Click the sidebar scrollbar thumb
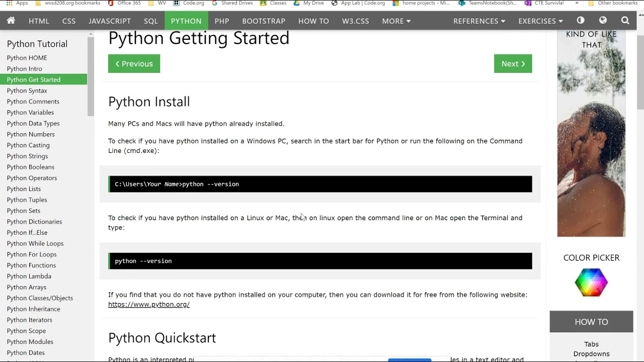 [91, 76]
